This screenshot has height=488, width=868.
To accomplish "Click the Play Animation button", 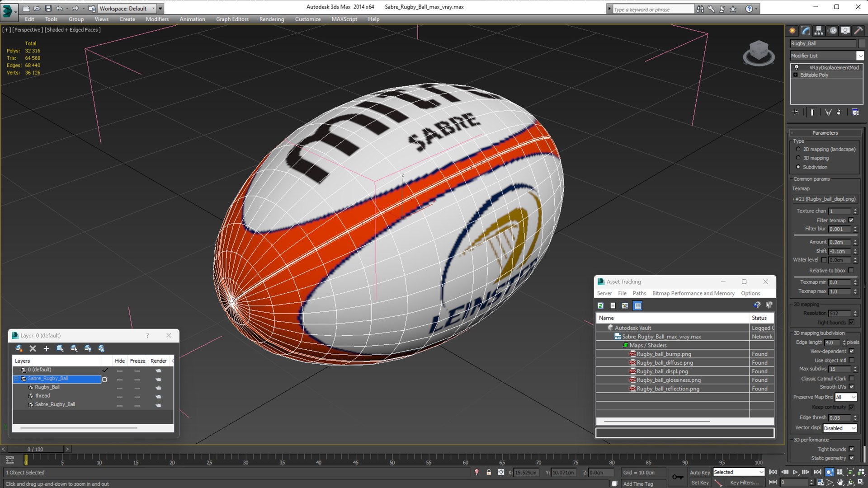I will [795, 472].
